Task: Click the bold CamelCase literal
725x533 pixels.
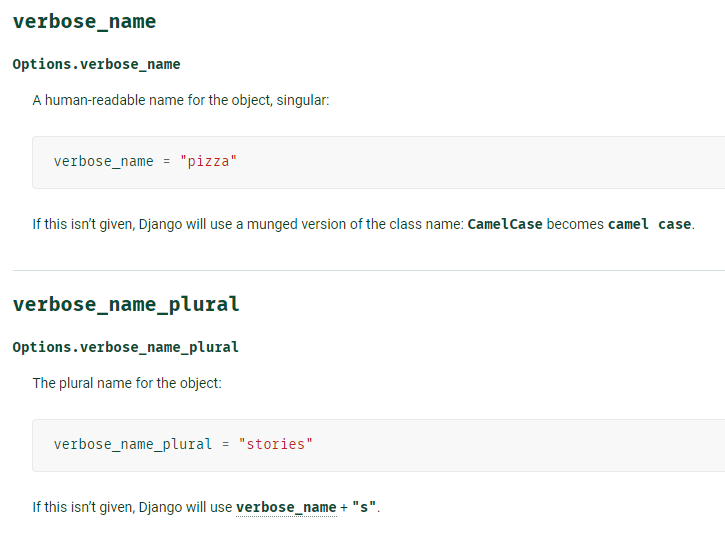Action: tap(505, 224)
